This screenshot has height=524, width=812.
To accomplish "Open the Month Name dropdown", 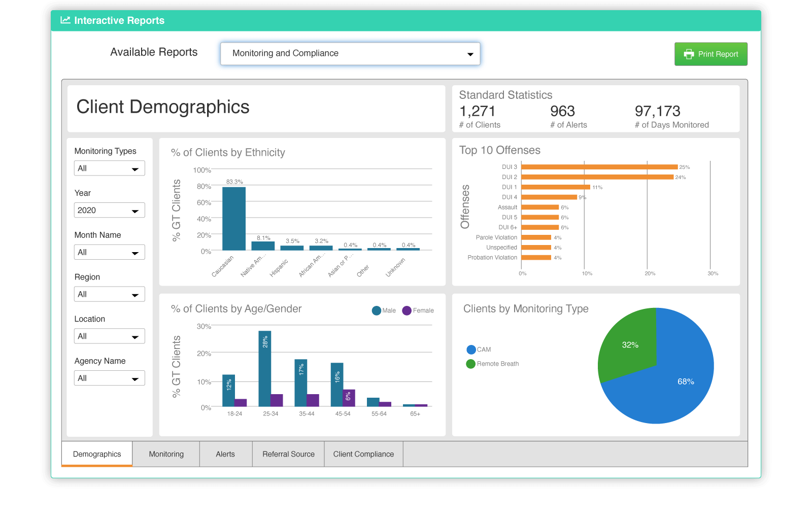I will [110, 253].
